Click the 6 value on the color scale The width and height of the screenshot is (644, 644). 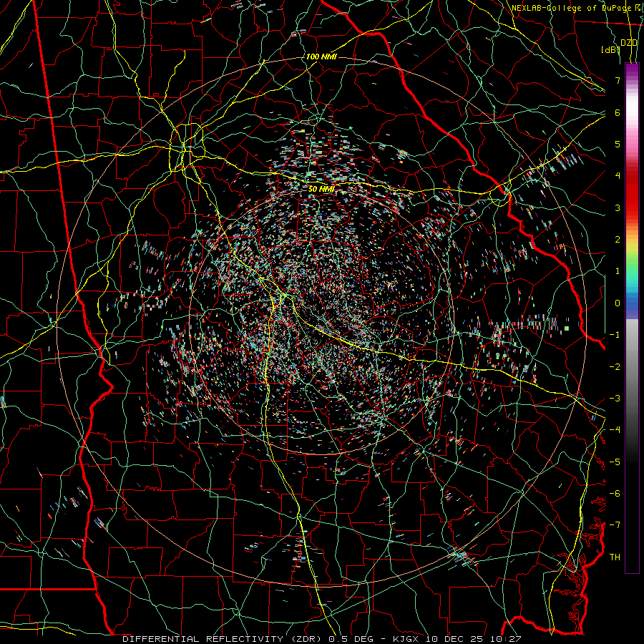618,112
